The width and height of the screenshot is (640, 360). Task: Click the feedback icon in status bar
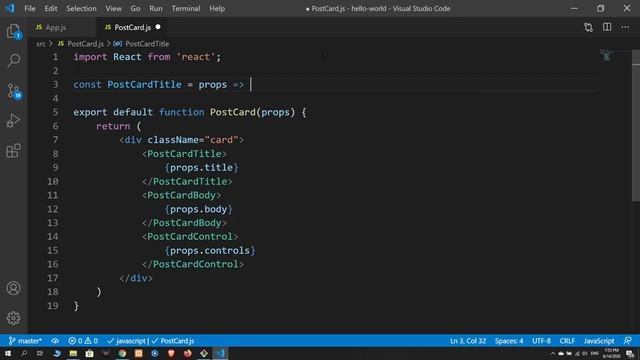pyautogui.click(x=628, y=341)
